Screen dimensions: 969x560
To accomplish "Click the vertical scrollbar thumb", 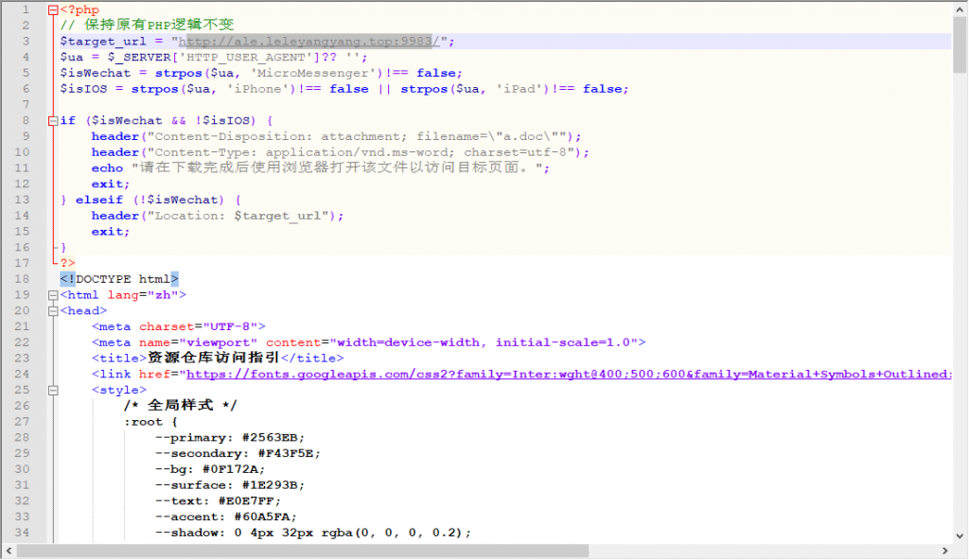I will coord(960,44).
